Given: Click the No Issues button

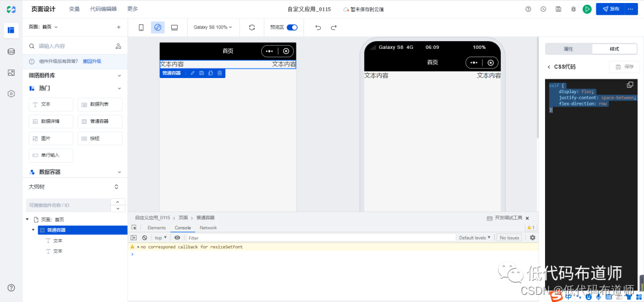Looking at the screenshot, I should (509, 238).
